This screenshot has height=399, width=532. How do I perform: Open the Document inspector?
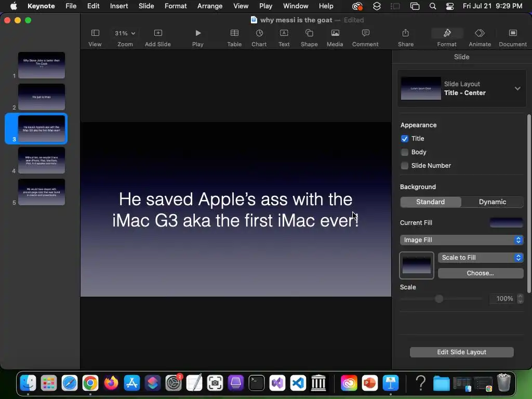[513, 37]
